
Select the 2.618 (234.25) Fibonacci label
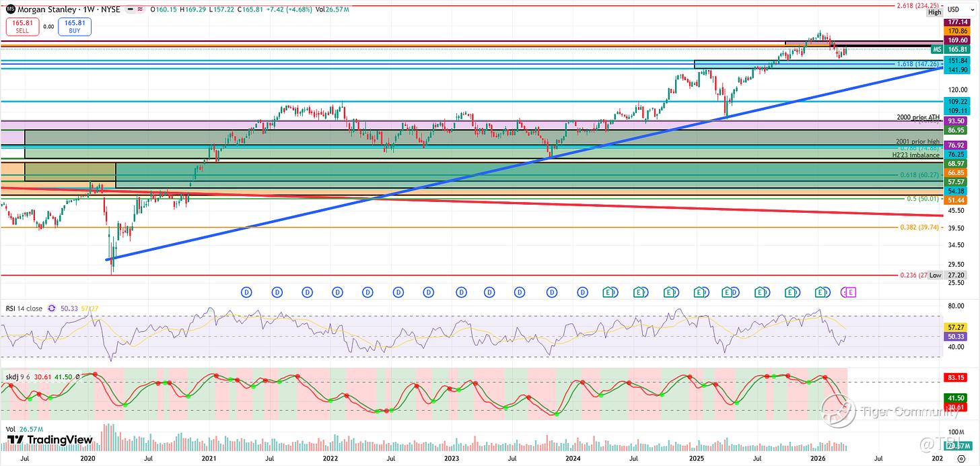pos(919,5)
